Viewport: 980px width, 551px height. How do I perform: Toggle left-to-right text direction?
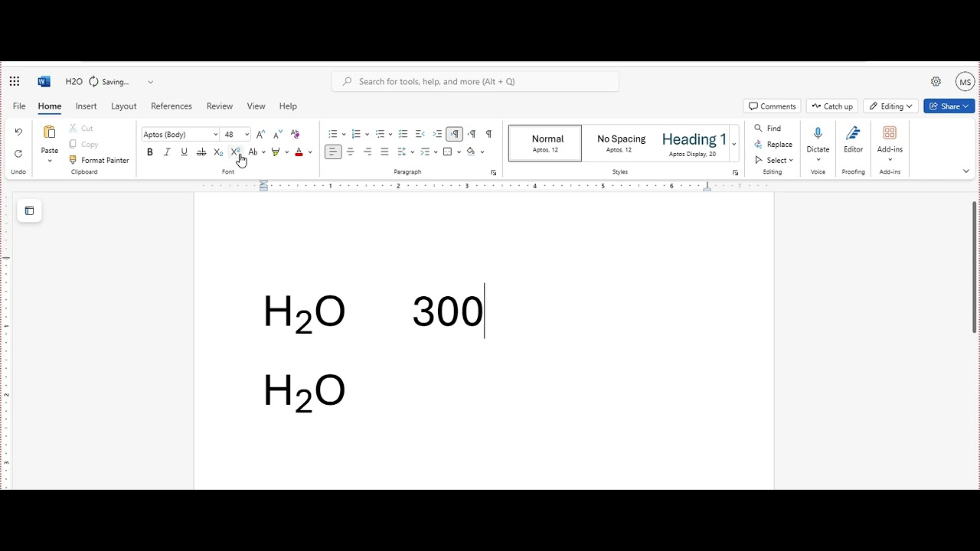(454, 134)
